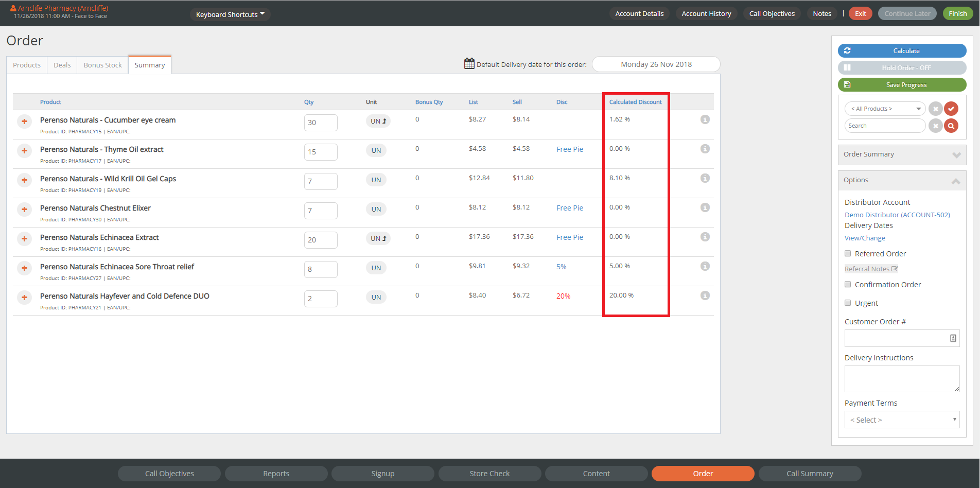Expand Hayfever and Cold Defence DUO plus icon

pyautogui.click(x=24, y=298)
